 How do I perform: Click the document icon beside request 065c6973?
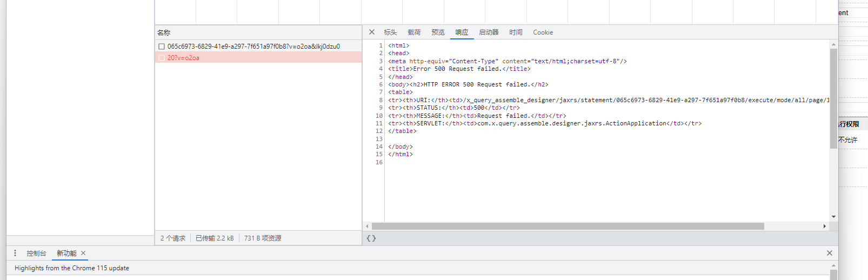point(162,46)
